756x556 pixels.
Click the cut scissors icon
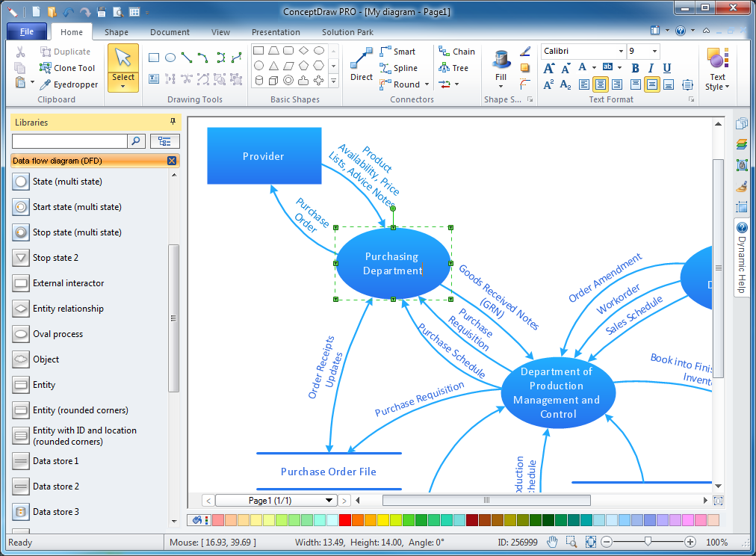pyautogui.click(x=20, y=52)
